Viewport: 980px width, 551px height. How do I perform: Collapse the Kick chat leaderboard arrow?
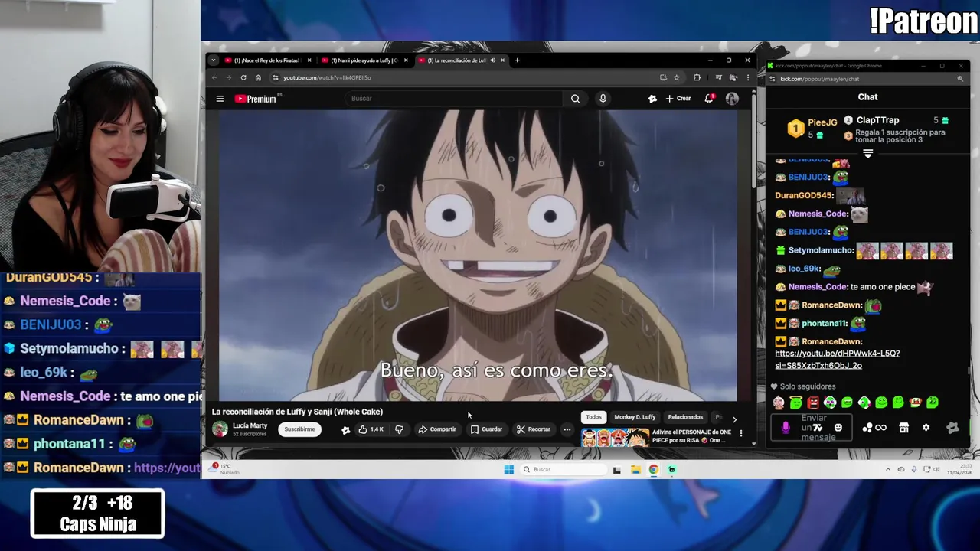pyautogui.click(x=867, y=154)
